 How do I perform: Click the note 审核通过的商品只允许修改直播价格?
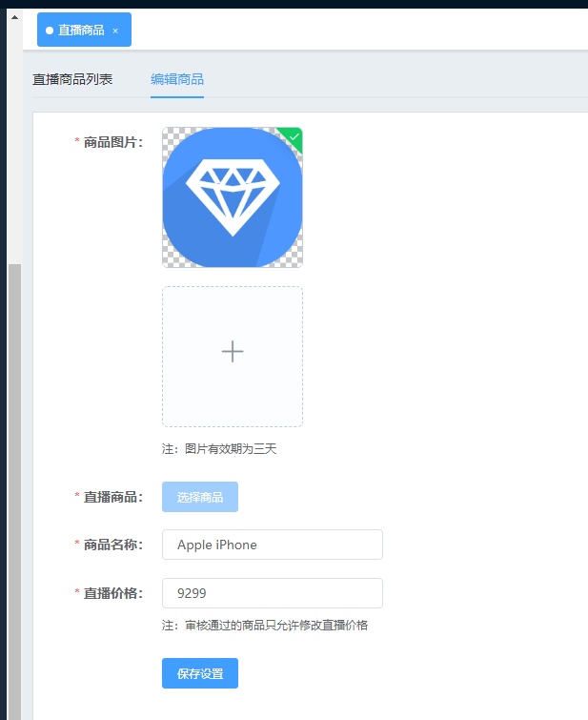click(265, 625)
